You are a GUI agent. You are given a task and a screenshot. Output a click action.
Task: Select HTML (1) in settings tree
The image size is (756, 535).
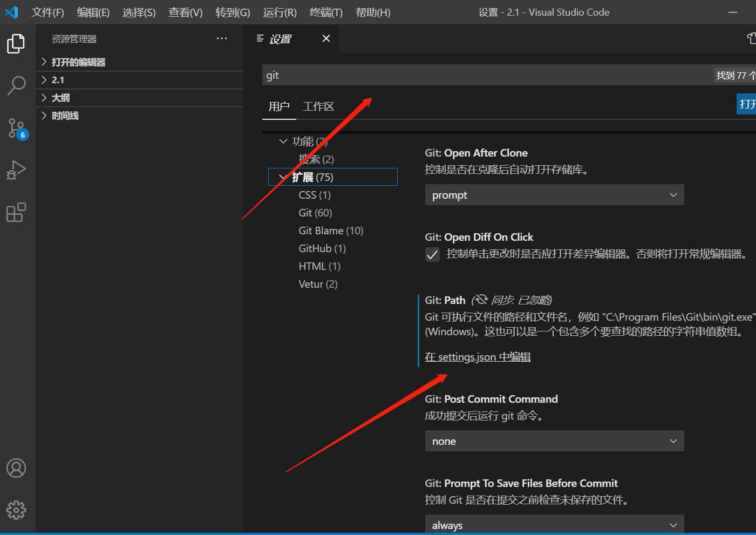click(x=319, y=266)
